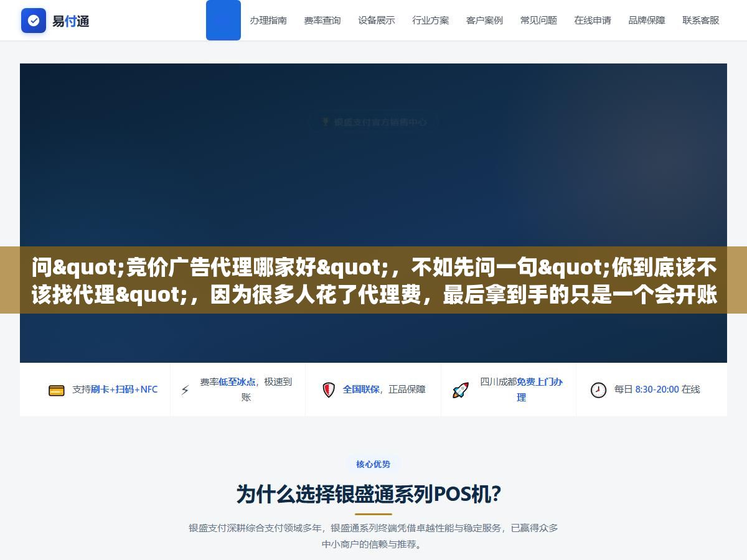Click 费率低至冰点，极速到账 text

pyautogui.click(x=246, y=390)
